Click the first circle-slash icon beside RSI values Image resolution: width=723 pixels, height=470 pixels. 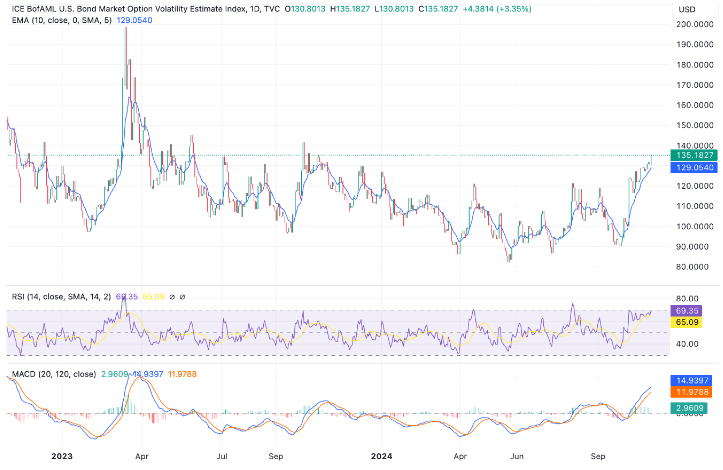172,297
